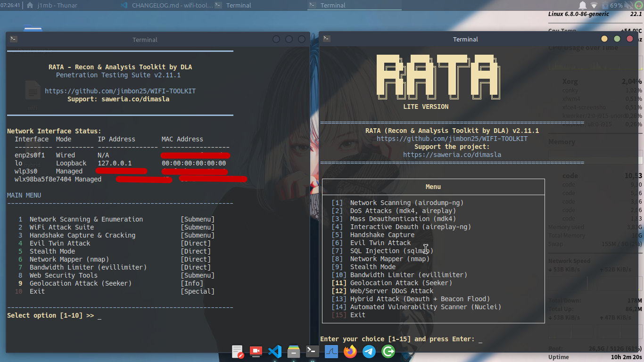Click the green arrow app in the dock

click(x=388, y=351)
